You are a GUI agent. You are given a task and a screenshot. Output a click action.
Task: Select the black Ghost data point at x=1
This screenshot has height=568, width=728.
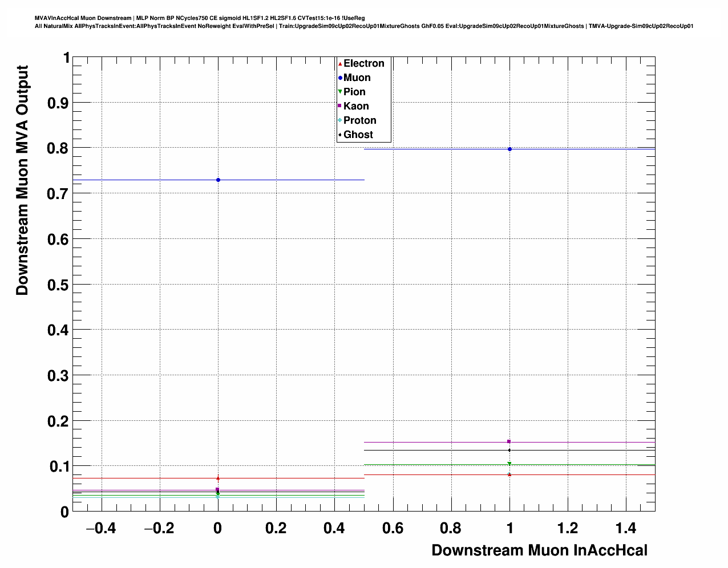coord(509,450)
